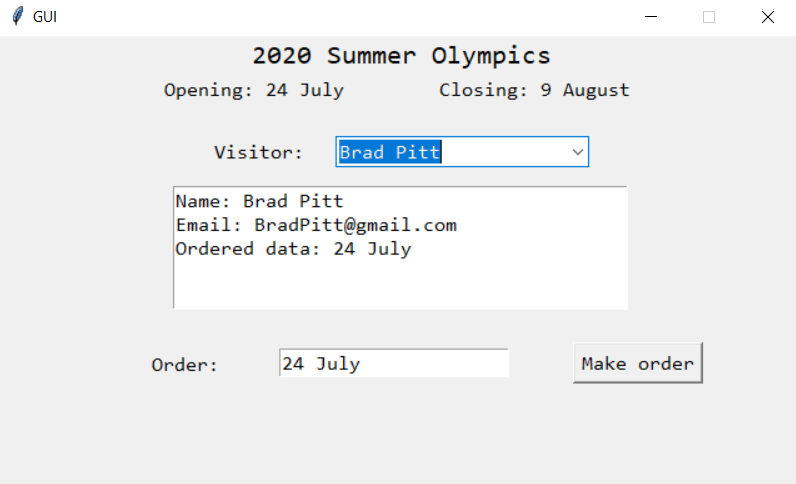Focus the Order date input field
Viewport: 796px width, 484px height.
point(393,364)
